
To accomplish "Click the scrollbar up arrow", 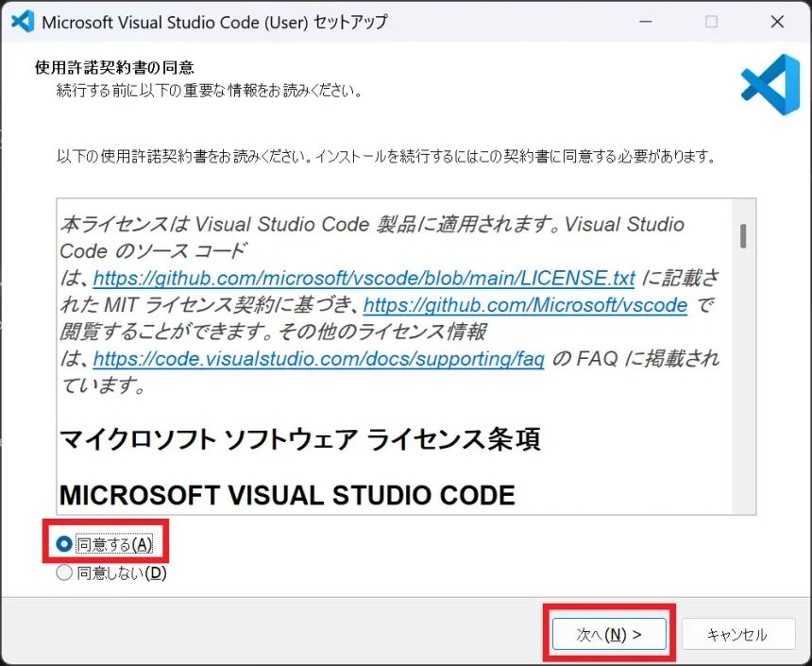I will [x=745, y=206].
